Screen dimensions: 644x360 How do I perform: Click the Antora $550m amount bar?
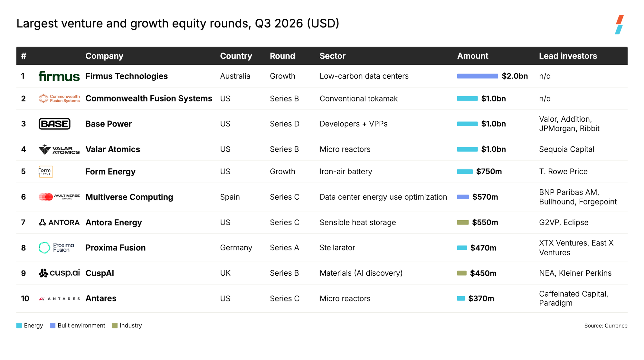click(463, 223)
